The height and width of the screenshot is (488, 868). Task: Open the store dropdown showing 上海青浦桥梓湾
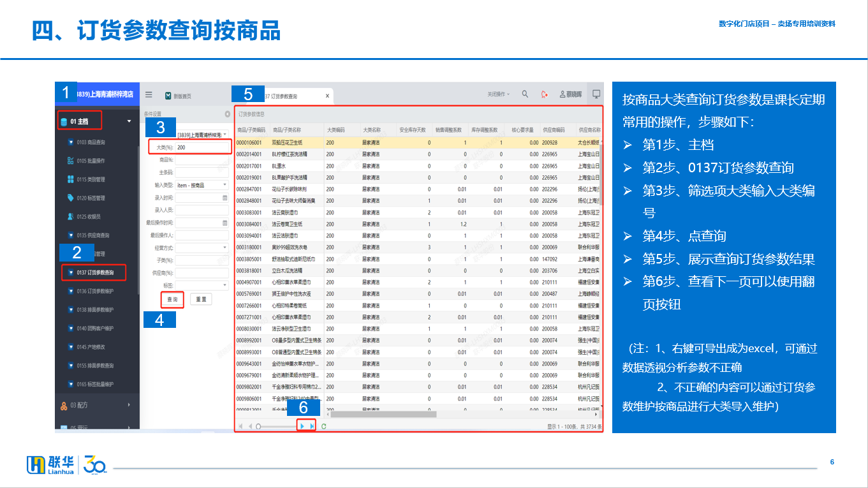click(x=202, y=135)
